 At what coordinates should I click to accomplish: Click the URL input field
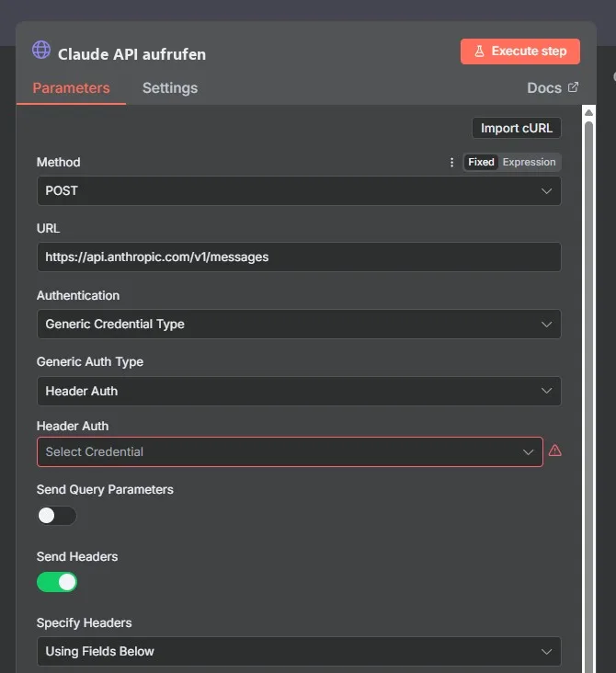pyautogui.click(x=299, y=257)
